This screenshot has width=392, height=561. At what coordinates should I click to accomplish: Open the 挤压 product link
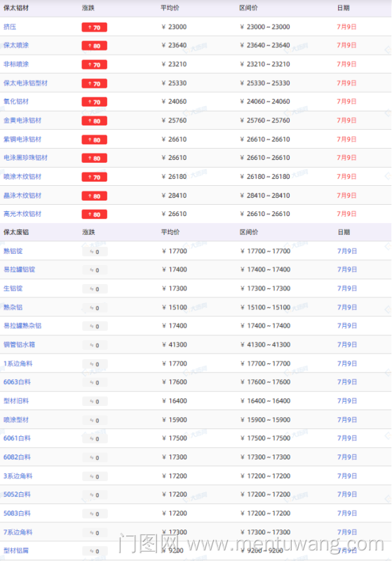(x=10, y=27)
